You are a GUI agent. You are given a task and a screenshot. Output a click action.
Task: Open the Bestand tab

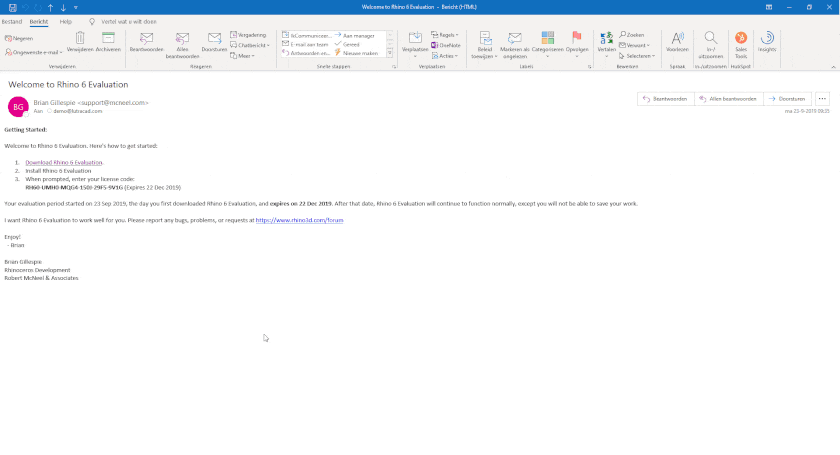(12, 21)
